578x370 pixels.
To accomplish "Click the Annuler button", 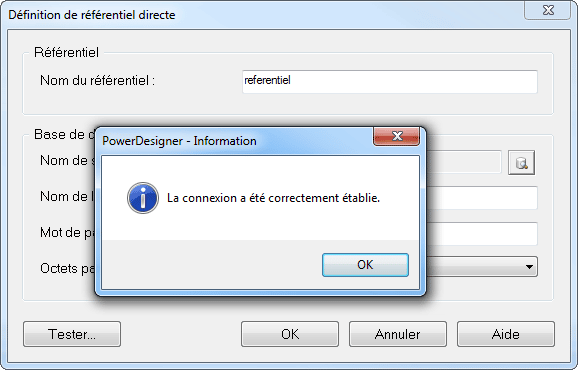I will click(398, 334).
